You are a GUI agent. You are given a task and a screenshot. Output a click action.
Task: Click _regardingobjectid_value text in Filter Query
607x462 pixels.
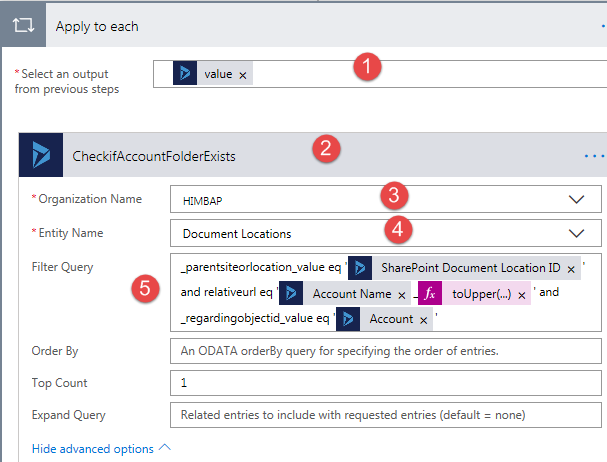pos(246,318)
